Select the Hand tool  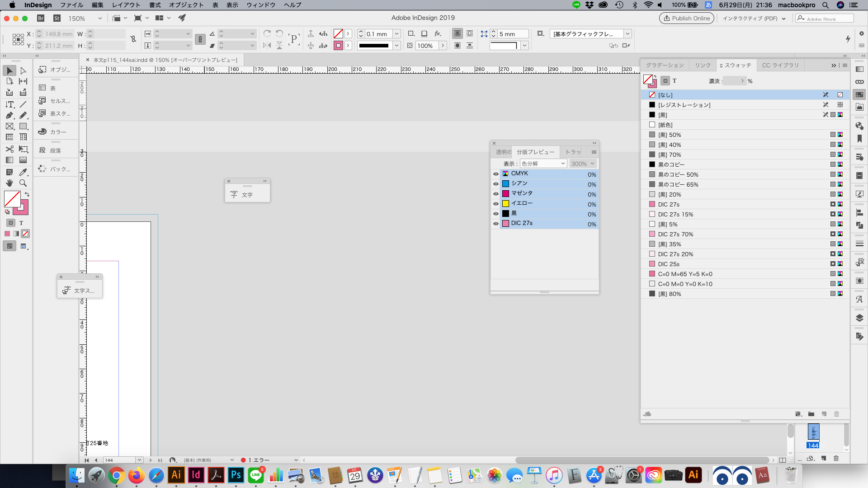tap(9, 183)
